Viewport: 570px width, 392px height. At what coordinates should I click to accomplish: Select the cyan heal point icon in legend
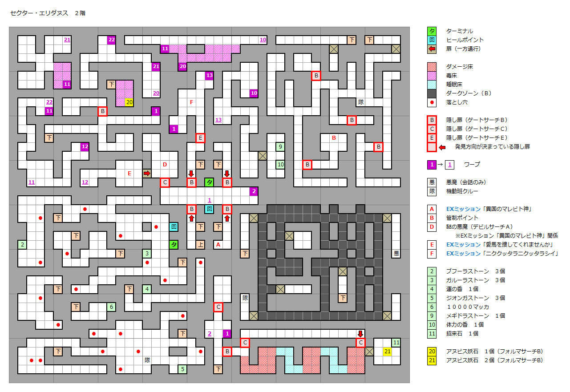click(x=432, y=40)
